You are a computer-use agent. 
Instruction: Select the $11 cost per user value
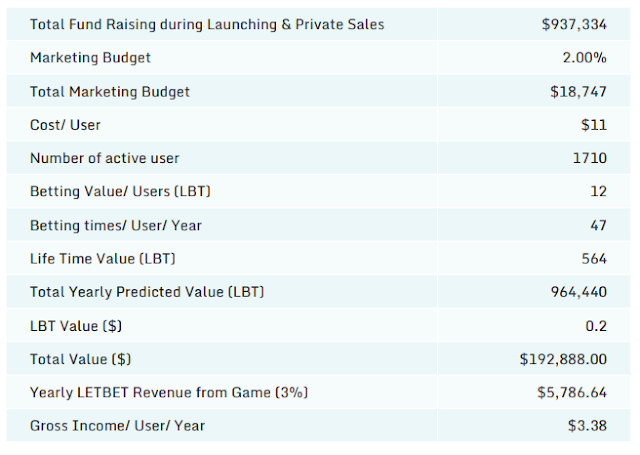pos(594,125)
